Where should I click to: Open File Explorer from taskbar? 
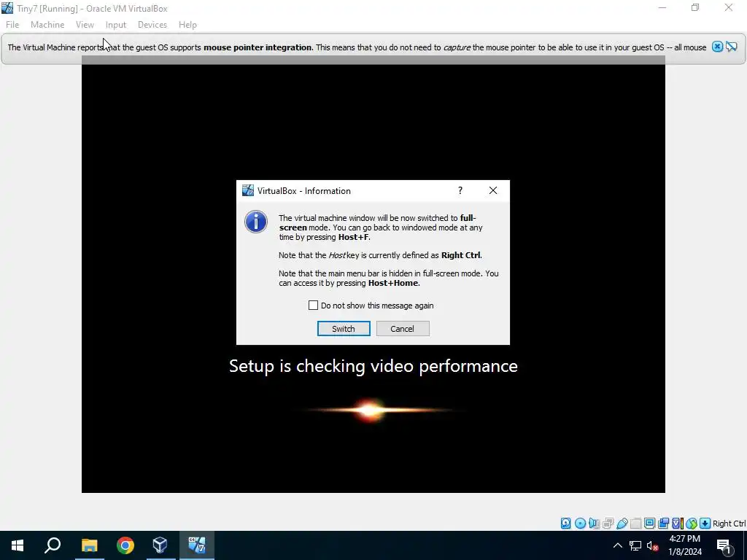89,545
